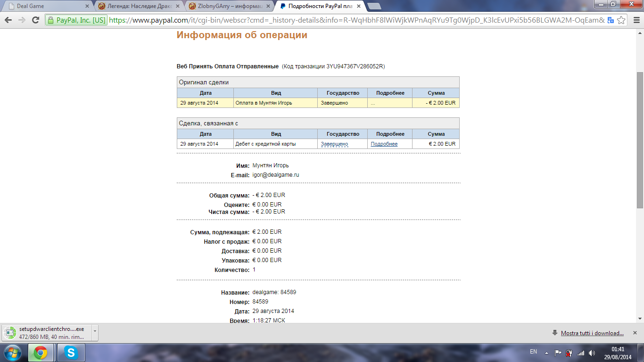Close the Deal Game tab
644x362 pixels.
87,6
